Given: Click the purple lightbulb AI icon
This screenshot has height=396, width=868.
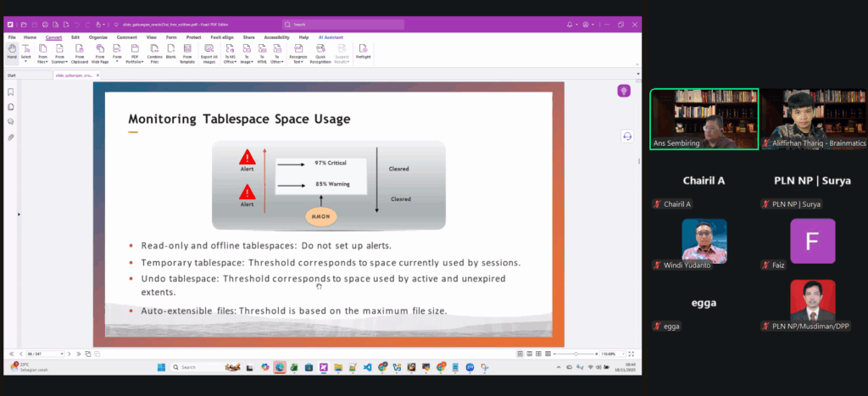Looking at the screenshot, I should 624,91.
